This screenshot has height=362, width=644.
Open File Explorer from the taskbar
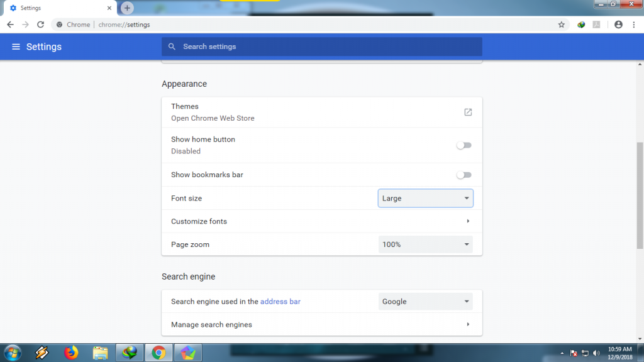pos(100,353)
